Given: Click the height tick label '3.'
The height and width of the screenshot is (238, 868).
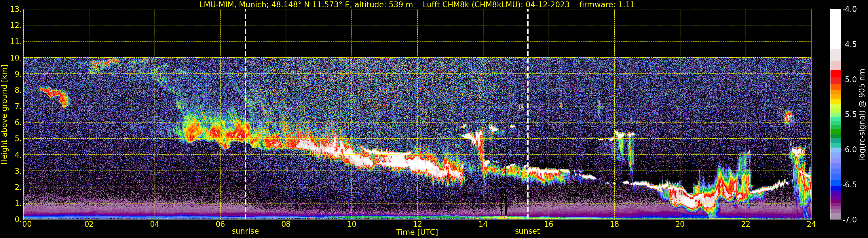Looking at the screenshot, I should [18, 171].
